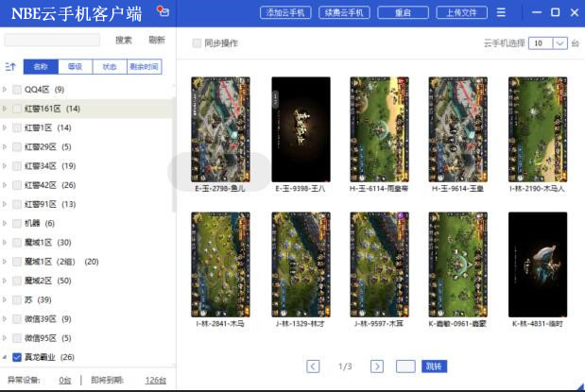Screen dimensions: 585x392
Task: Sort list by 名称 tab
Action: point(41,67)
